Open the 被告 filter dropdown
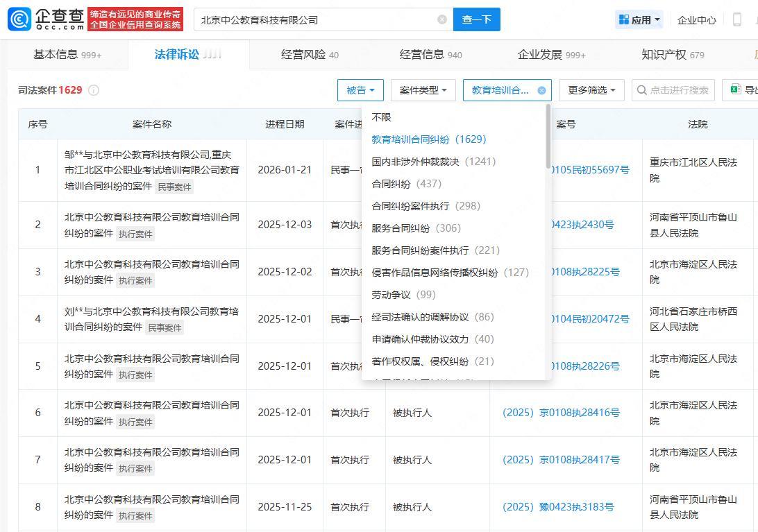 [361, 90]
